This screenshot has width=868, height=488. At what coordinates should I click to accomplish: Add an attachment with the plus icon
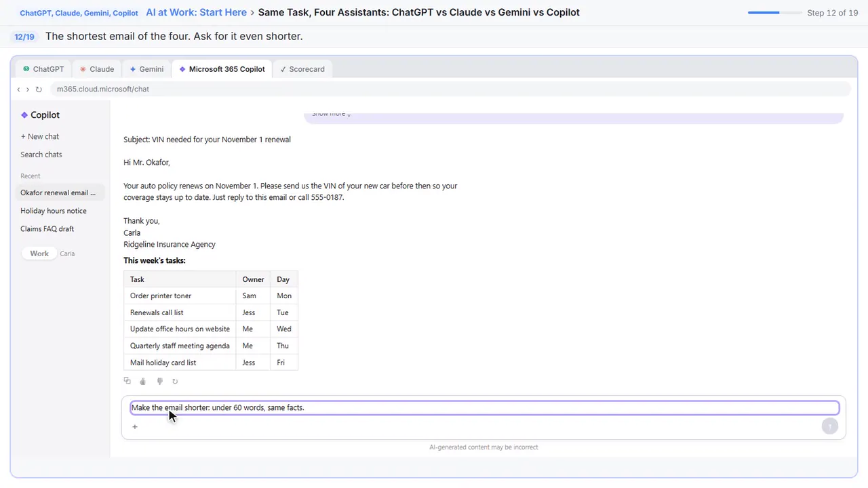135,426
